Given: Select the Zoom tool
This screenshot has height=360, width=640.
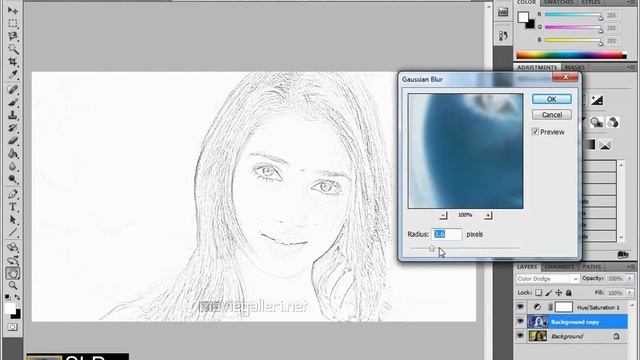Looking at the screenshot, I should pos(13,286).
